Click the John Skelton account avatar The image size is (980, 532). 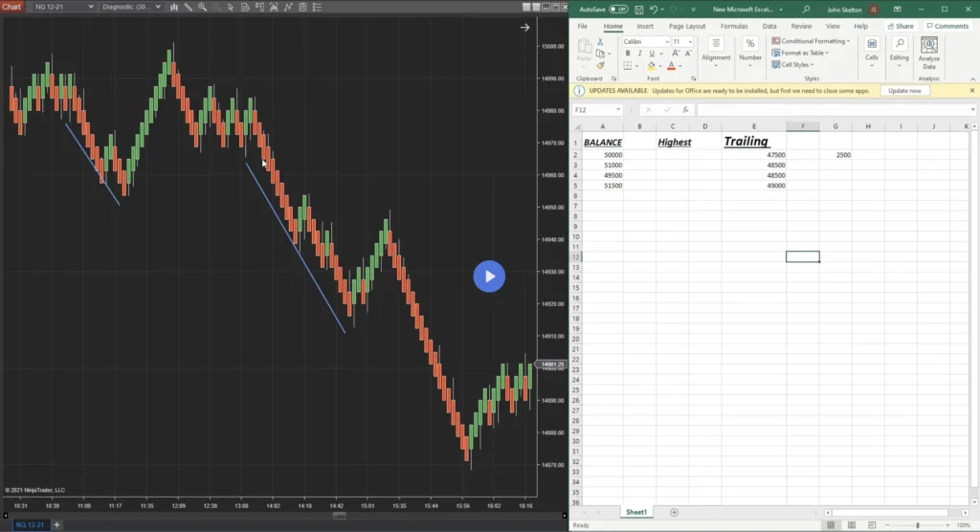tap(873, 10)
